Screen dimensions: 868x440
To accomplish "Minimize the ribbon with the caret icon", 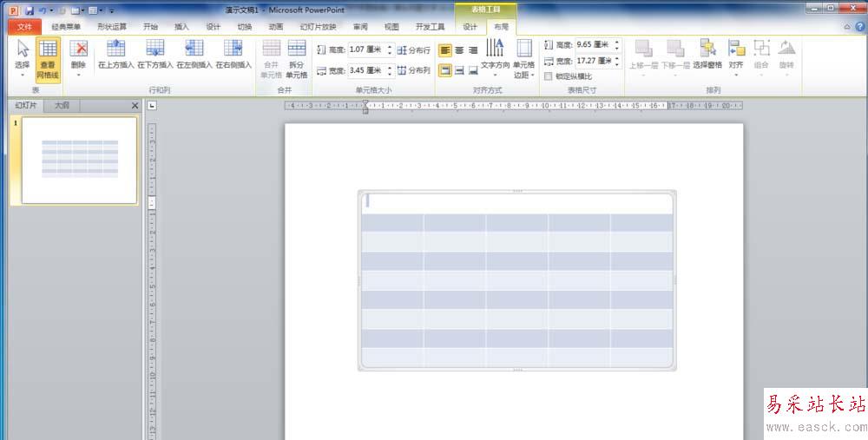I will point(847,27).
